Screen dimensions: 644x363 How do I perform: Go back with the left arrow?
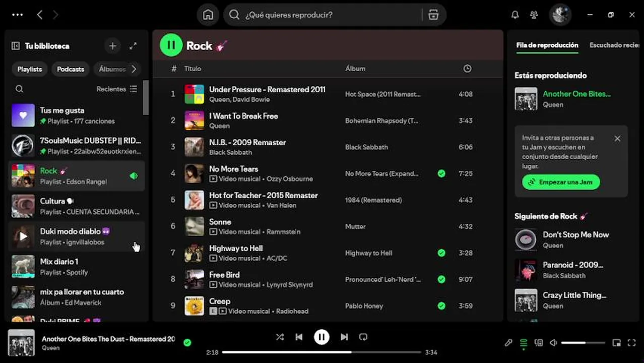click(40, 15)
